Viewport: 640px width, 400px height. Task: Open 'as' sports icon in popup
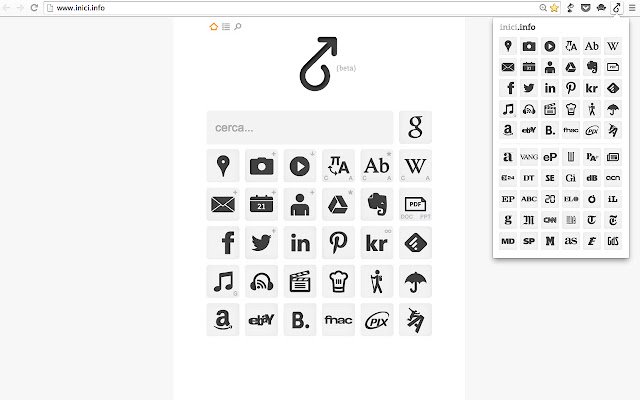[x=571, y=241]
